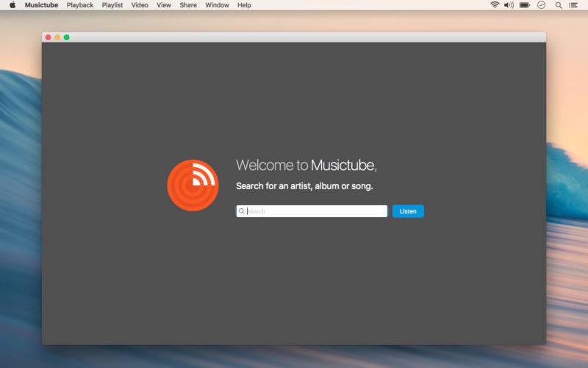This screenshot has height=368, width=588.
Task: Click the "Welcome to Musictube," heading
Action: pos(306,165)
